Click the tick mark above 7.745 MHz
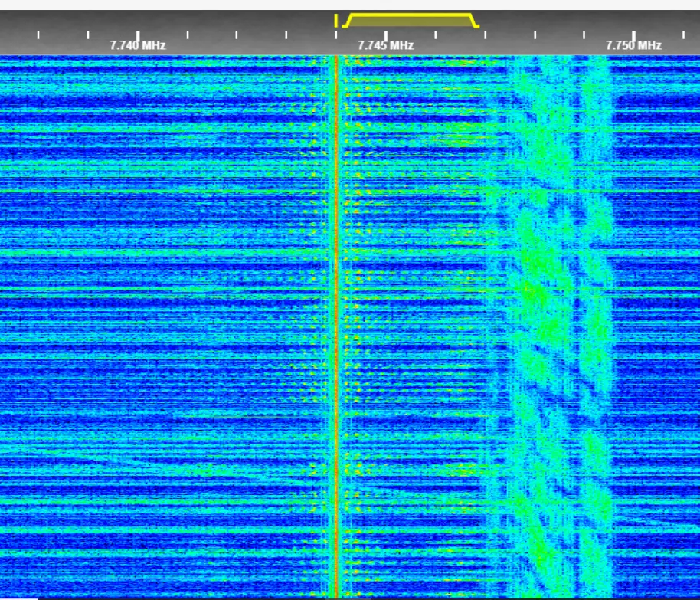This screenshot has width=700, height=600. click(x=385, y=34)
